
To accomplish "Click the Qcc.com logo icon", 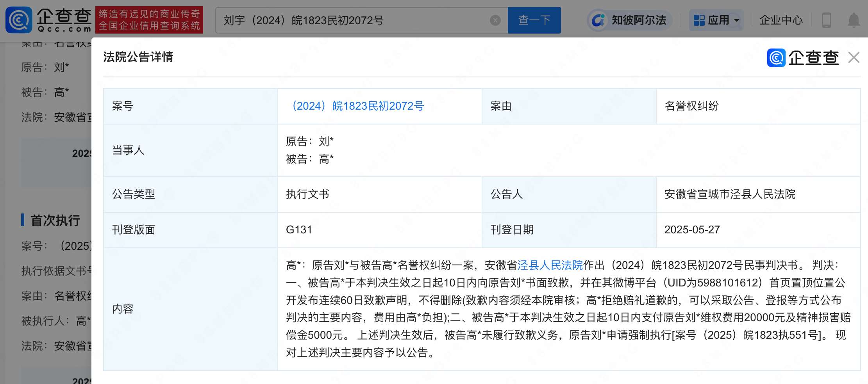I will click(19, 20).
